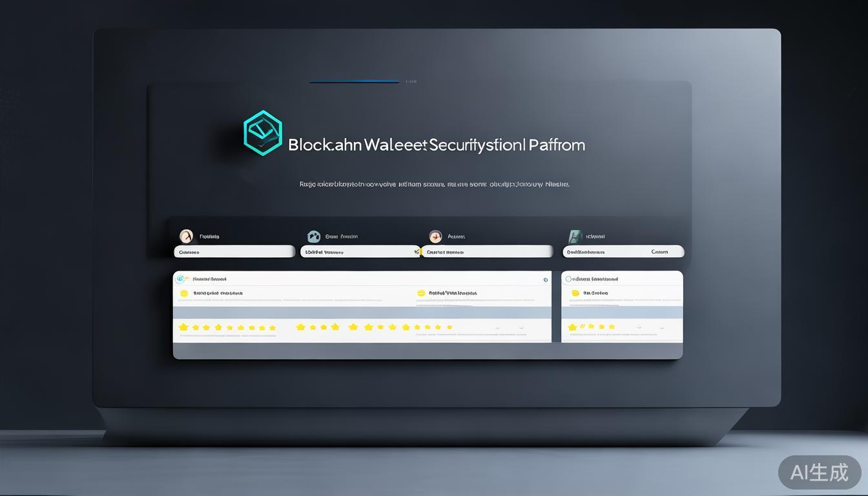Image resolution: width=868 pixels, height=496 pixels.
Task: Click the yellow icon in the right panel row
Action: tap(574, 293)
